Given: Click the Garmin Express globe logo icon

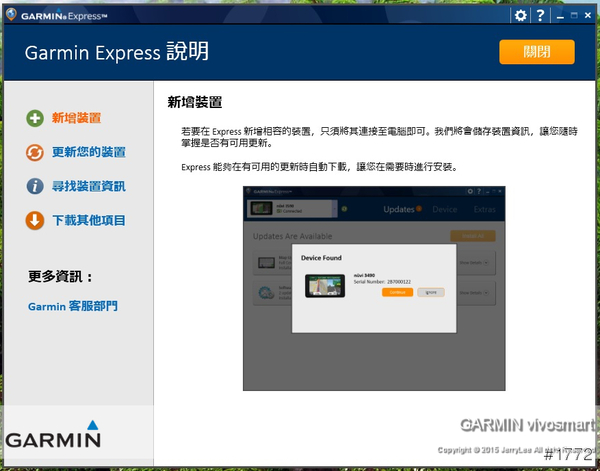Looking at the screenshot, I should click(x=11, y=15).
